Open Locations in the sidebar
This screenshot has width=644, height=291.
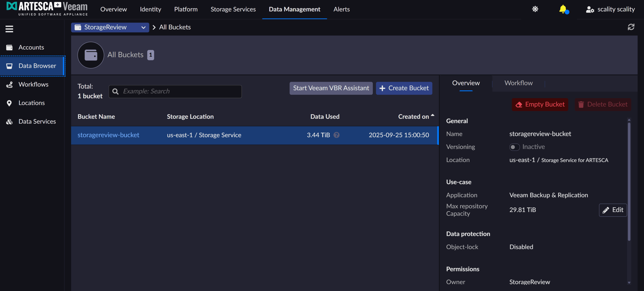pyautogui.click(x=31, y=103)
